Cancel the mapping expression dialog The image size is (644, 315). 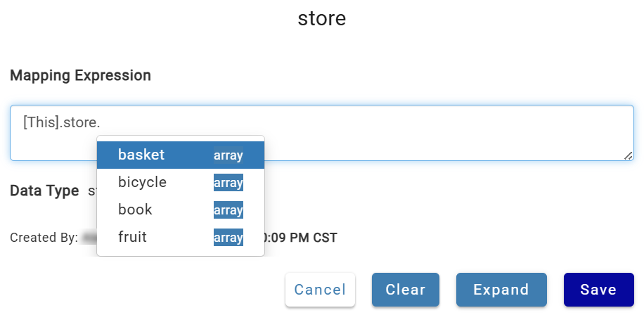pyautogui.click(x=320, y=290)
